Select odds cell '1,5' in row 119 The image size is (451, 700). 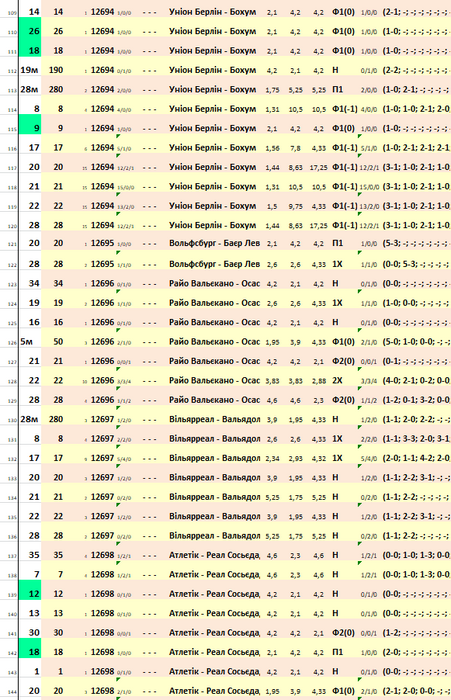pyautogui.click(x=272, y=206)
